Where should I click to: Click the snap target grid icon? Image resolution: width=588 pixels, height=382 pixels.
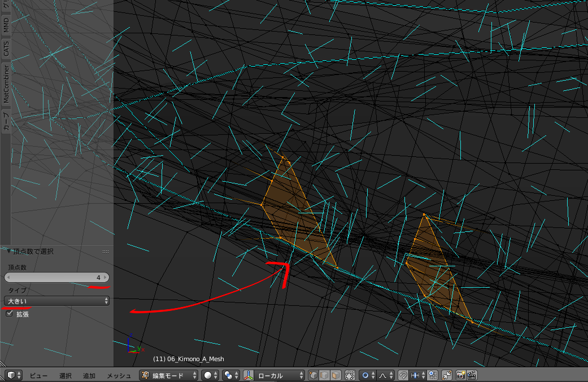click(433, 375)
